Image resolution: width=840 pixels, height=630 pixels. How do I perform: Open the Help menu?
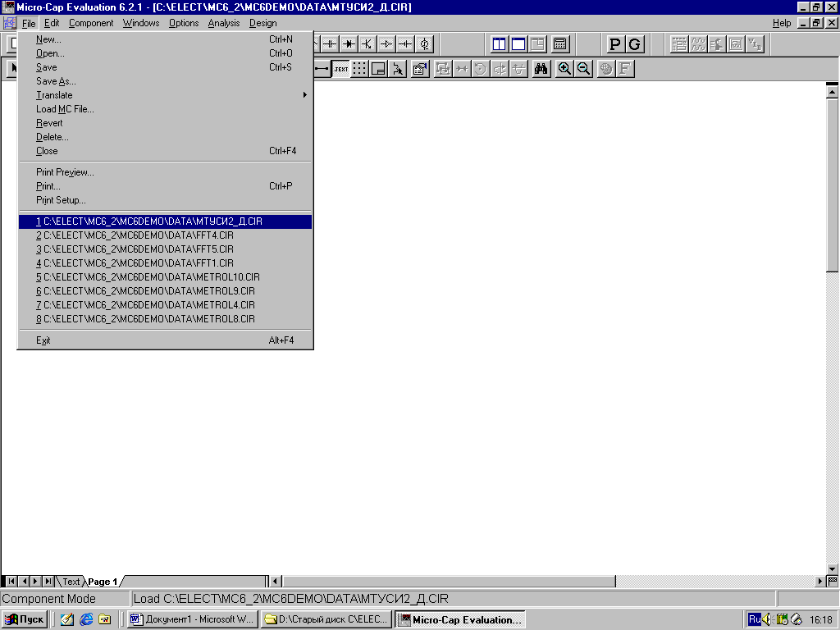pyautogui.click(x=782, y=23)
